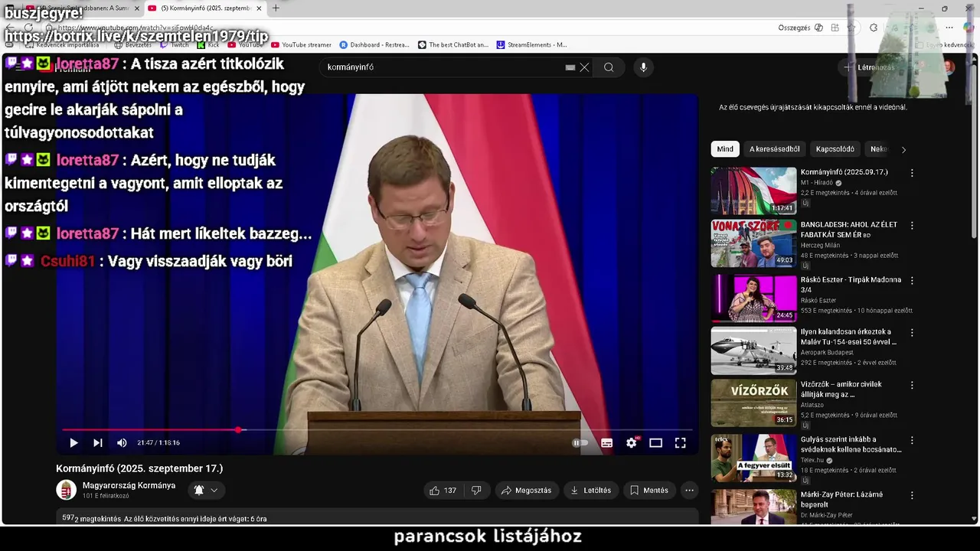Screen dimensions: 980x551
Task: Like the video with 137 likes
Action: tap(443, 491)
